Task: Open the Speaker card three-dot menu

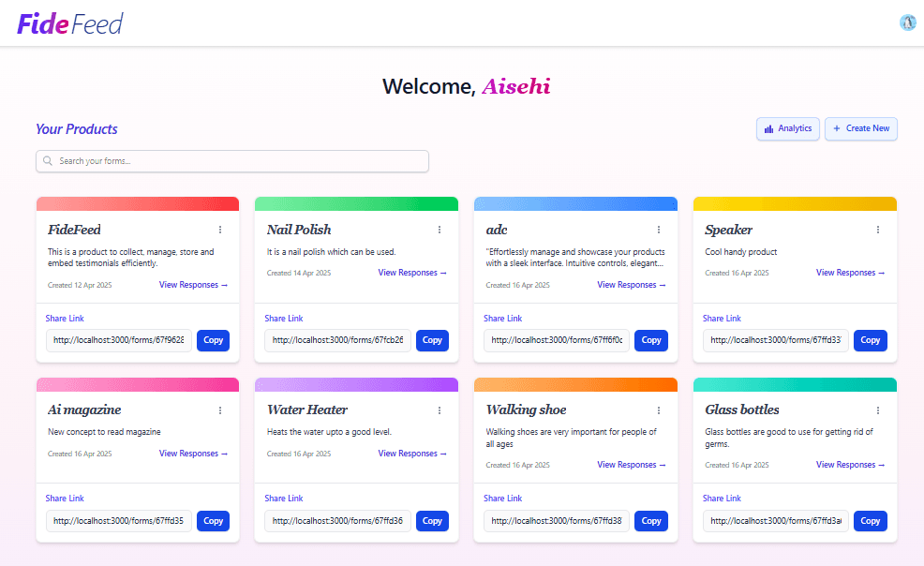Action: [877, 229]
